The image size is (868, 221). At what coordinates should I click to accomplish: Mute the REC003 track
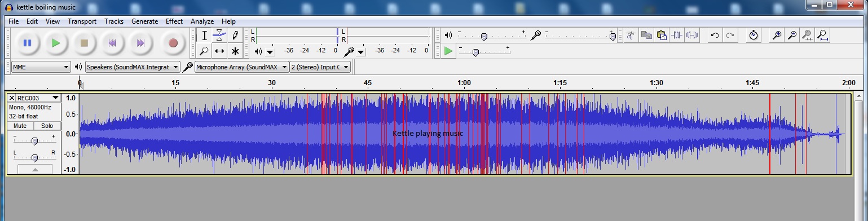[x=20, y=126]
